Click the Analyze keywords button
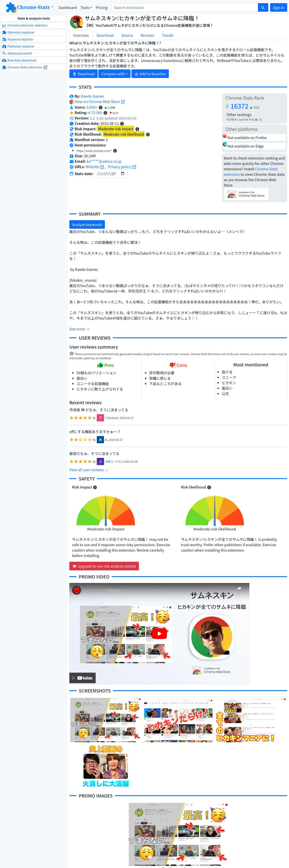Viewport: 289px width, 868px height. (x=87, y=225)
